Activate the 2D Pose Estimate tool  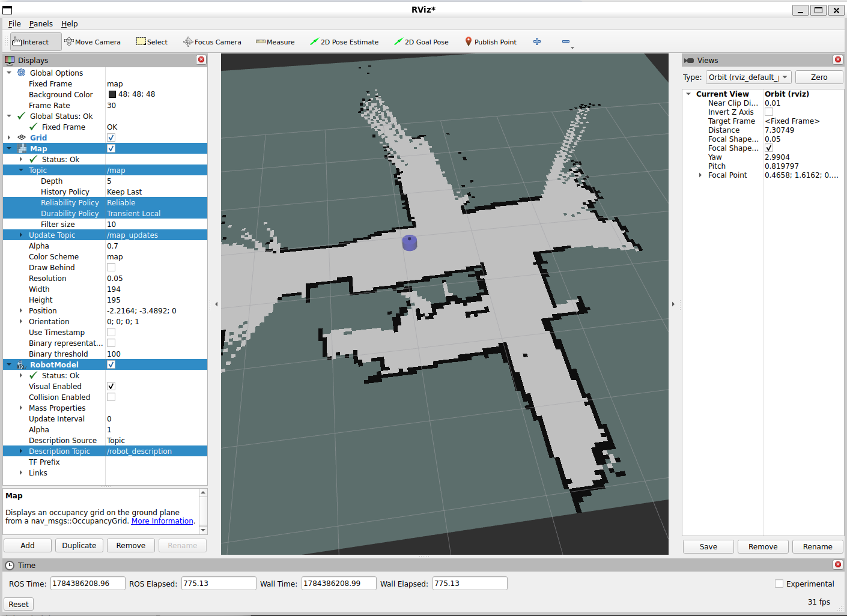(x=344, y=42)
